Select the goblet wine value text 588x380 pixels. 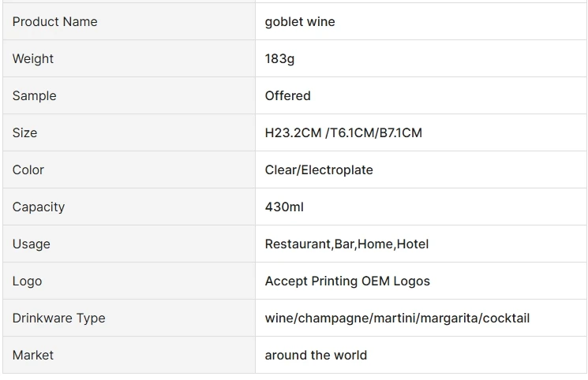300,22
